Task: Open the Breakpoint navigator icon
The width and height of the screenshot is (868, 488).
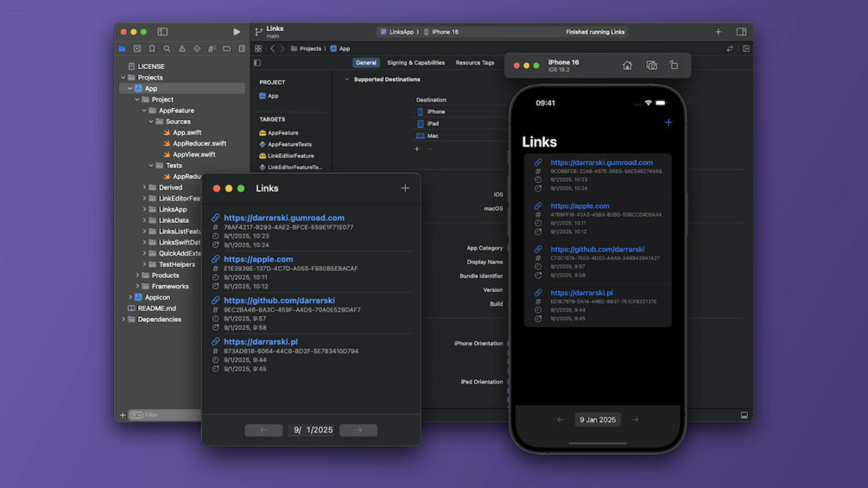Action: pyautogui.click(x=226, y=48)
